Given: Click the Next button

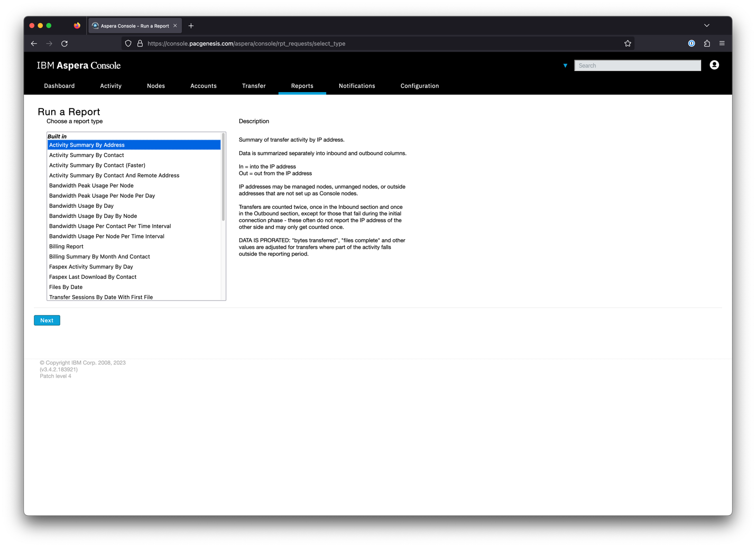Looking at the screenshot, I should click(x=47, y=320).
